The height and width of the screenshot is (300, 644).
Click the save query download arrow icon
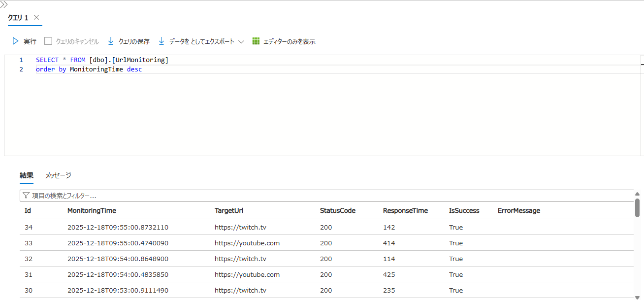pyautogui.click(x=111, y=41)
